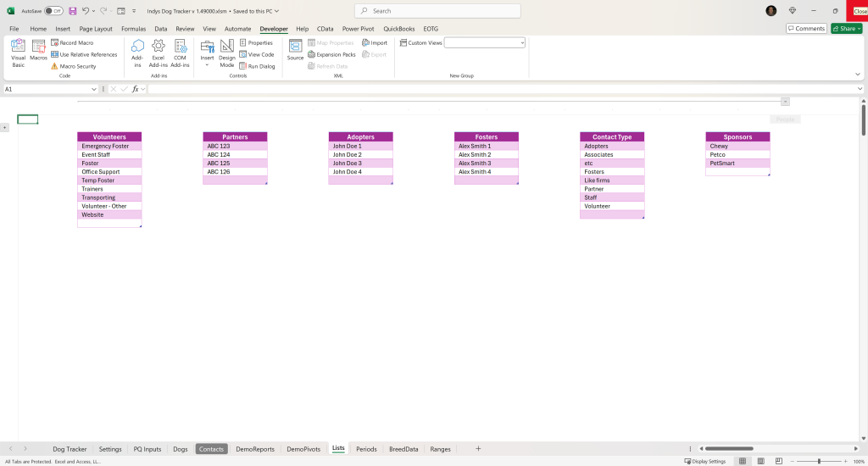Click Run Dialog
The image size is (868, 466).
point(257,66)
